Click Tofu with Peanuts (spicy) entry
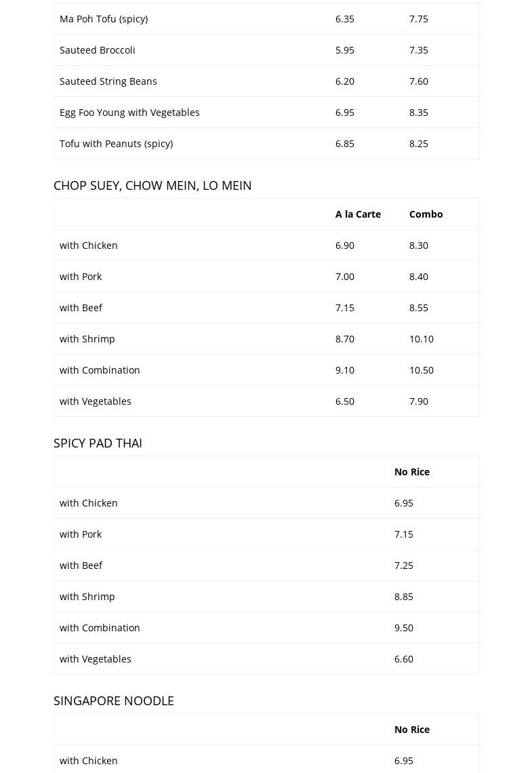 click(x=116, y=144)
